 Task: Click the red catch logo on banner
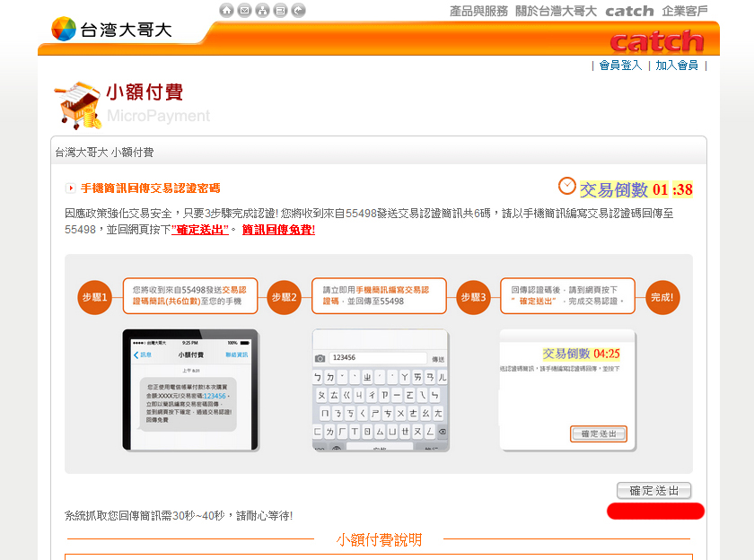tap(657, 41)
